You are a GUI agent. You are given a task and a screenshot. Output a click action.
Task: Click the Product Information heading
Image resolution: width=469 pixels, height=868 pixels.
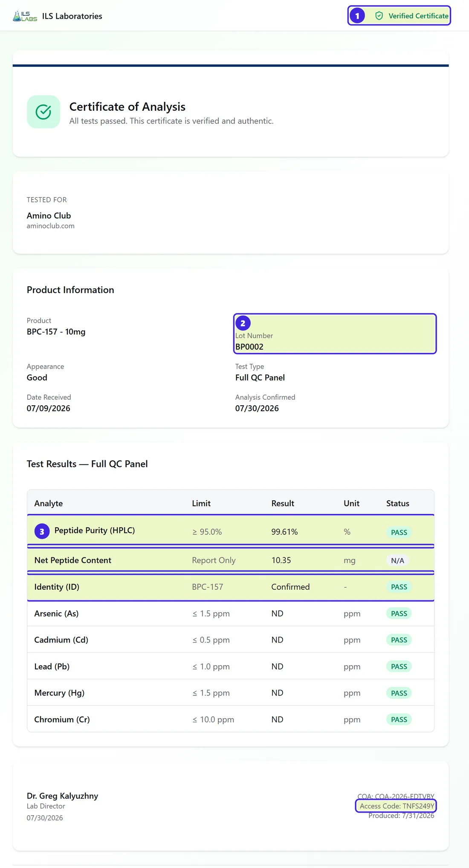tap(70, 290)
